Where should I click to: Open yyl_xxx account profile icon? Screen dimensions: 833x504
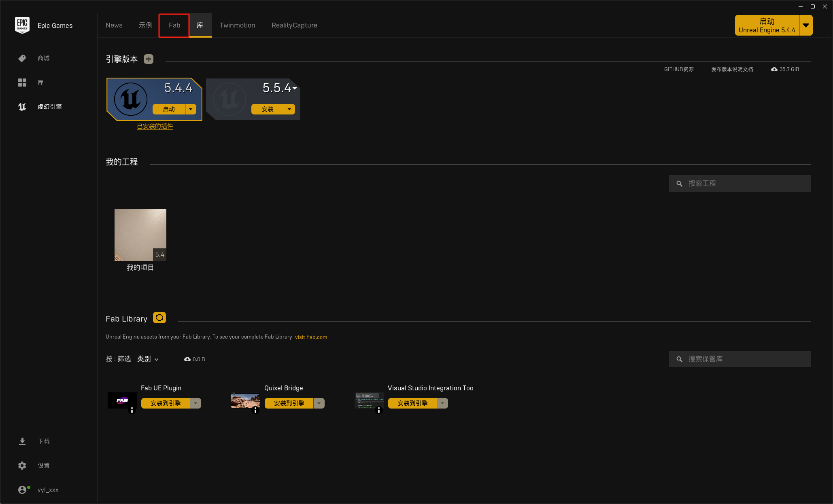(x=23, y=490)
